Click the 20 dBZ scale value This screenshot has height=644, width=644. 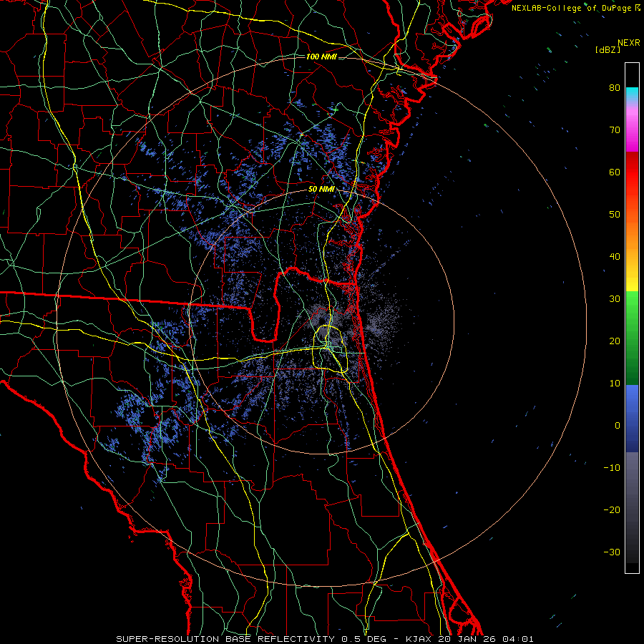(615, 341)
